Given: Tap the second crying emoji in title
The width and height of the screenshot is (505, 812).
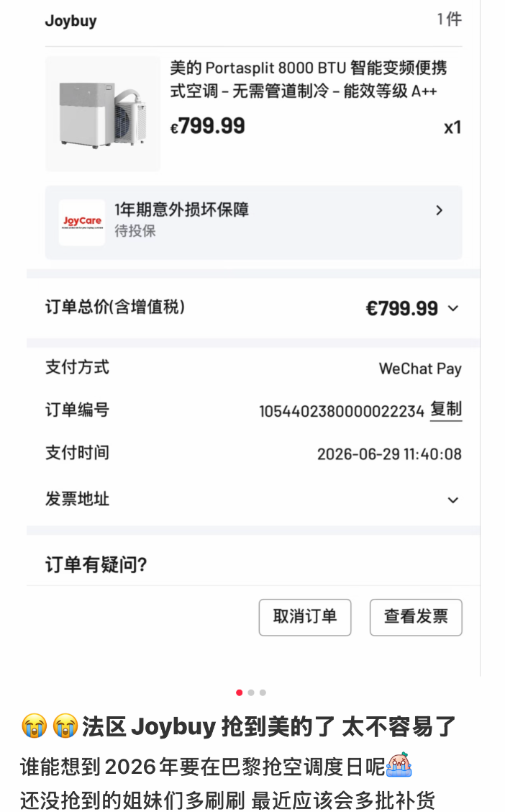Looking at the screenshot, I should (65, 726).
